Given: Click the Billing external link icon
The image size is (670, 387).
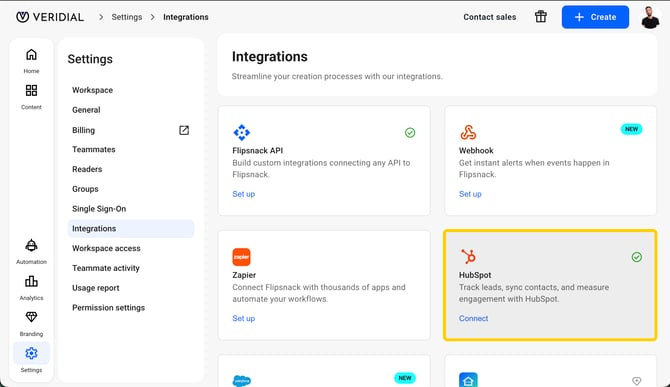Looking at the screenshot, I should pos(184,130).
